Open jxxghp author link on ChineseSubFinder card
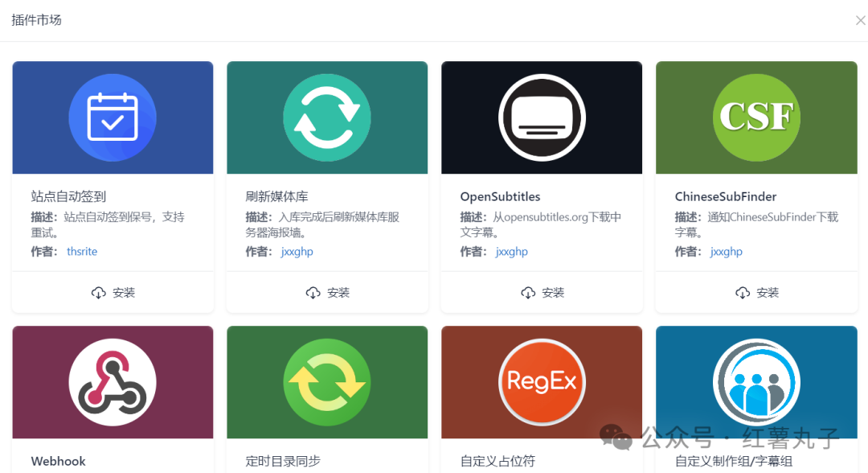The width and height of the screenshot is (868, 473). click(x=727, y=252)
